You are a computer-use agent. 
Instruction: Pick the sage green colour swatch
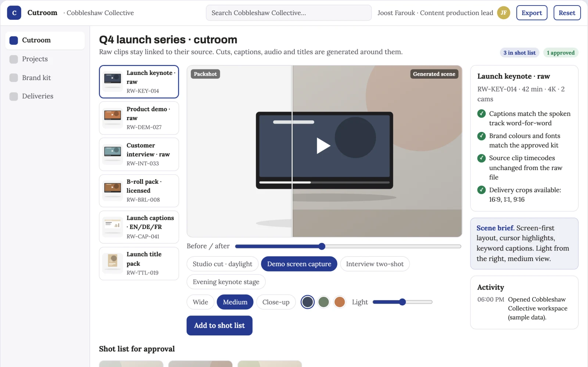(323, 302)
